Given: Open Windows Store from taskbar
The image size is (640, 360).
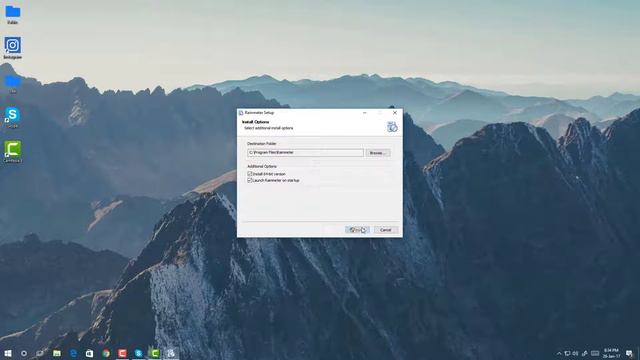Looking at the screenshot, I should pyautogui.click(x=89, y=353).
